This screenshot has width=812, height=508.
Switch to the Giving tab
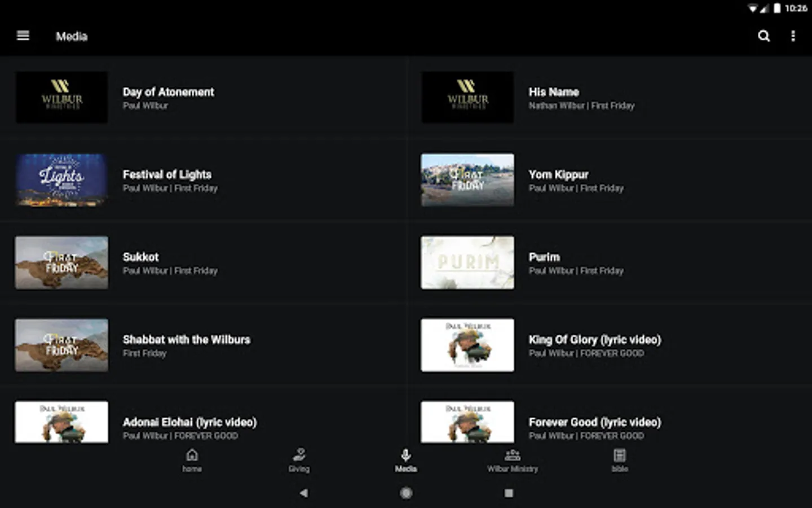click(299, 461)
